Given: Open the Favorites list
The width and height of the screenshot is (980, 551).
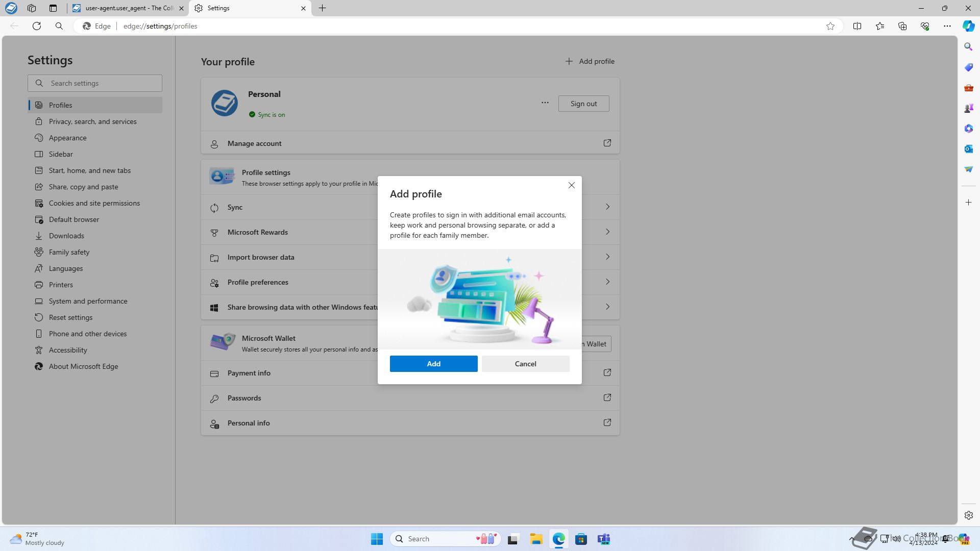Looking at the screenshot, I should pos(880,26).
